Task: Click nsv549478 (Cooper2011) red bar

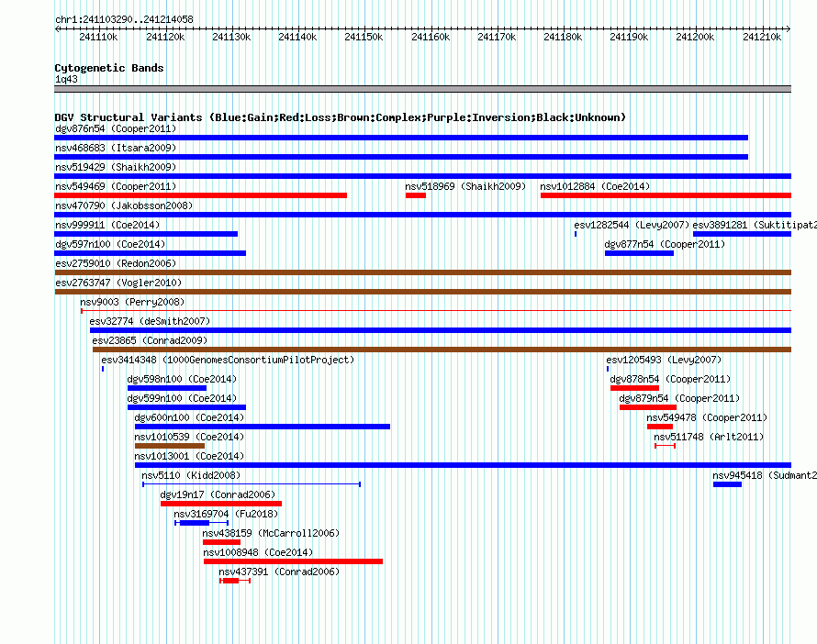Action: click(x=660, y=427)
